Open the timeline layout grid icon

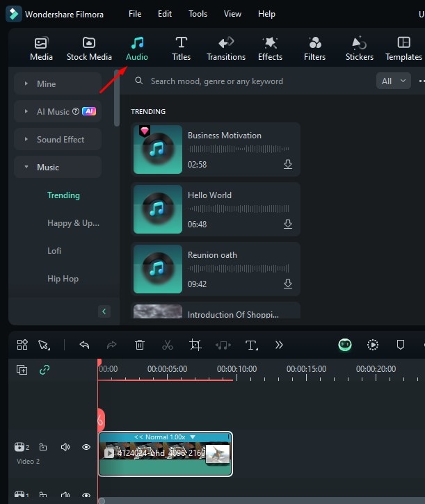coord(22,345)
